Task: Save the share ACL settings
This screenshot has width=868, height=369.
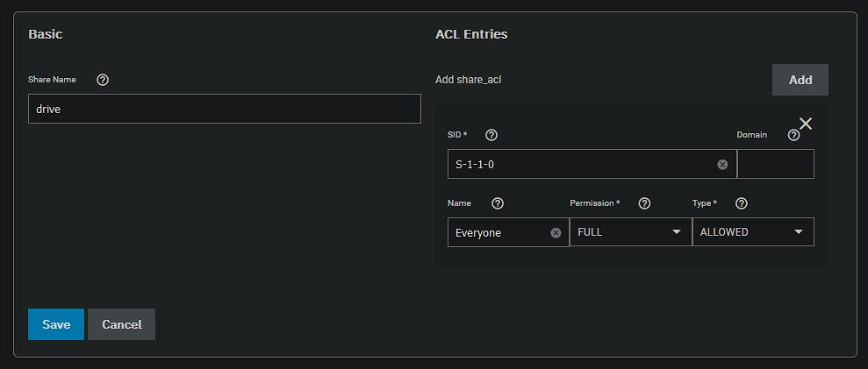Action: tap(56, 324)
